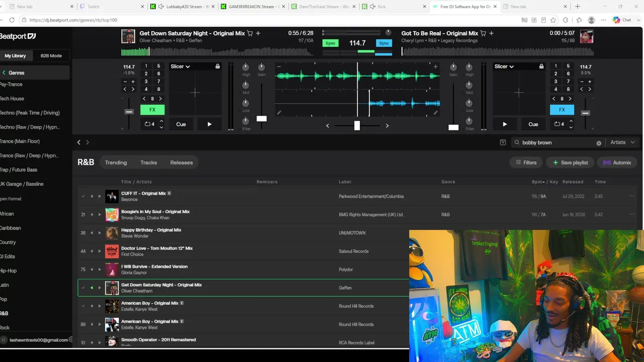644x362 pixels.
Task: Click the right deck volume fader handle
Action: (453, 127)
